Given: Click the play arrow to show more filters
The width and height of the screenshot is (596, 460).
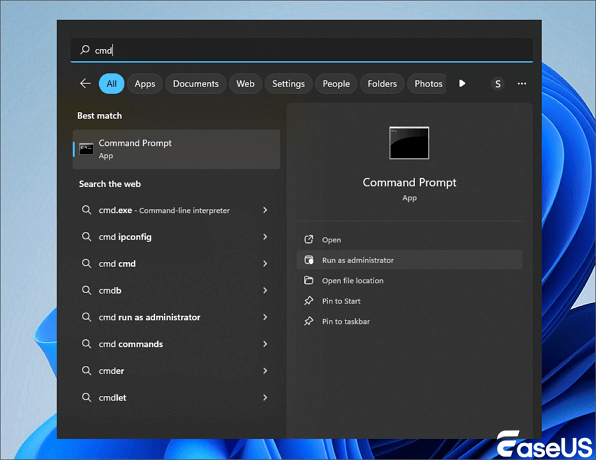Looking at the screenshot, I should click(462, 83).
